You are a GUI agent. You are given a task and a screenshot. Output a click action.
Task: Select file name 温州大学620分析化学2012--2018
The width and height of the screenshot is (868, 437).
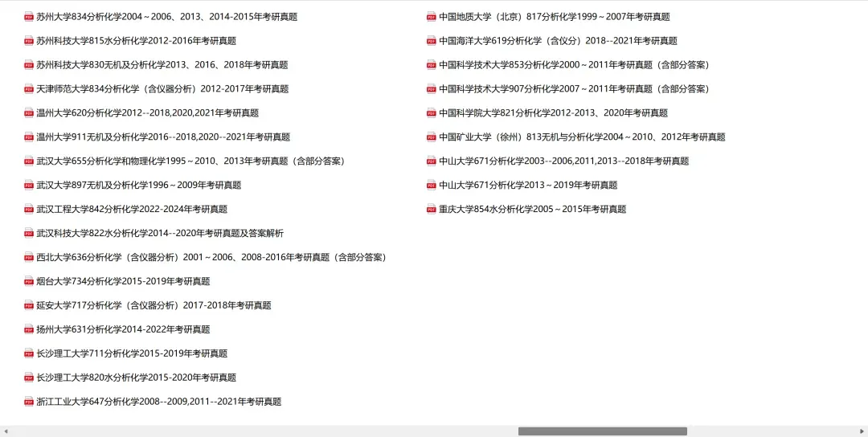point(147,112)
